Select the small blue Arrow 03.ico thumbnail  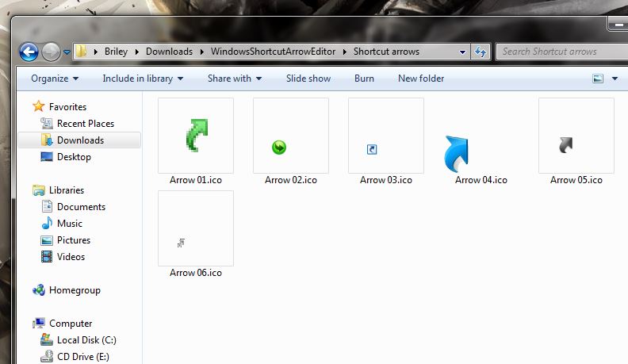(x=386, y=136)
